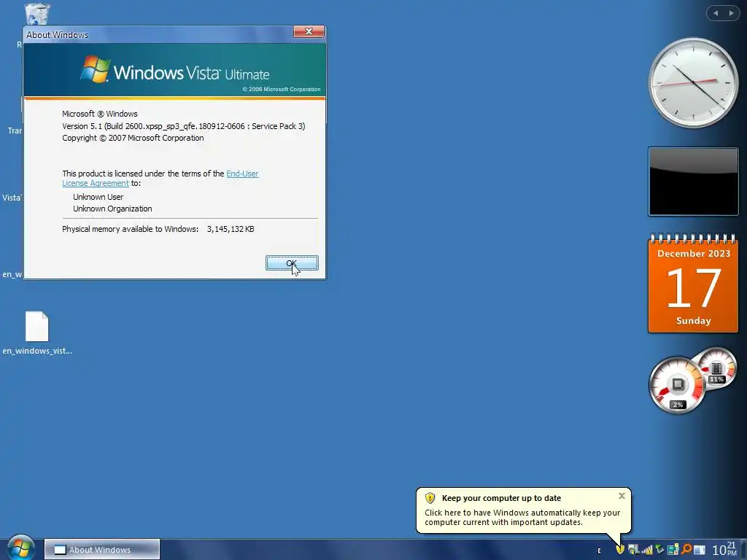Open the taskbar clock showing 10:21 PM

coord(724,549)
